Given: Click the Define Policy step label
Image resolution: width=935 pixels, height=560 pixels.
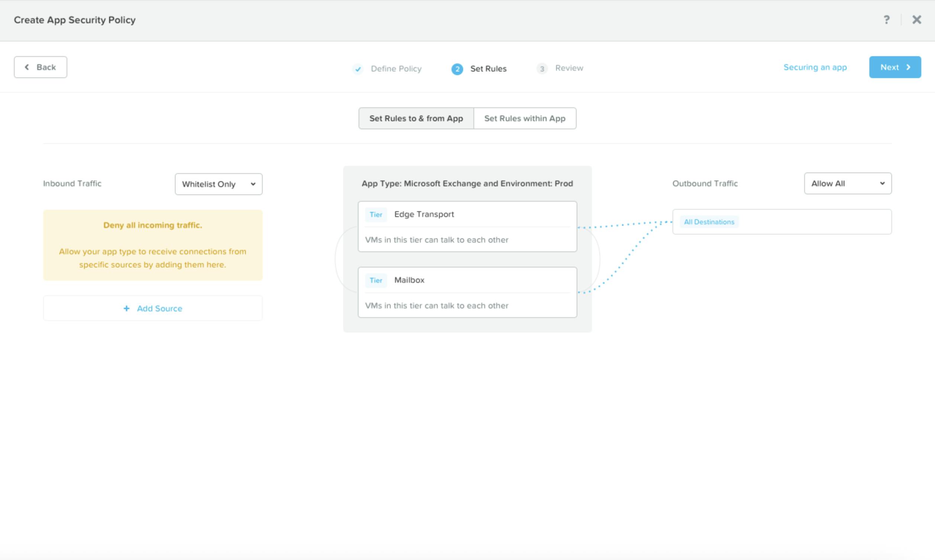Looking at the screenshot, I should point(396,69).
